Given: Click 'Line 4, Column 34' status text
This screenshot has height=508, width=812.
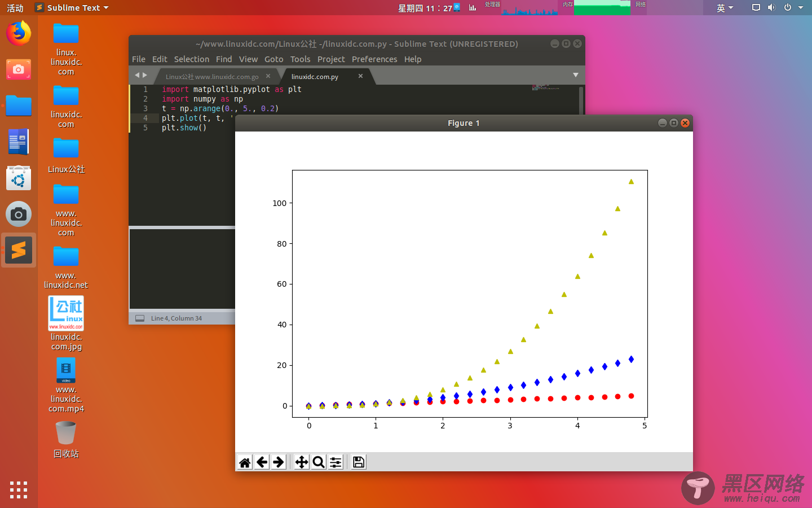Looking at the screenshot, I should 176,318.
